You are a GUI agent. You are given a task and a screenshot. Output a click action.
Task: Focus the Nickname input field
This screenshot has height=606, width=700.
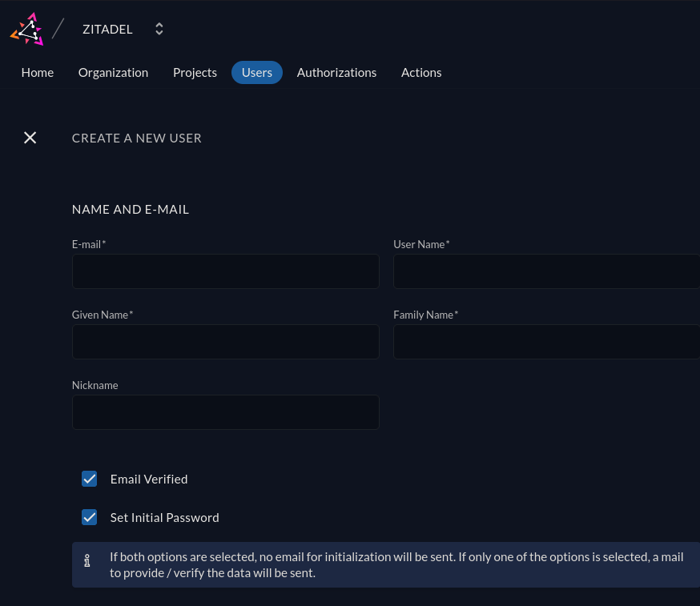tap(225, 412)
